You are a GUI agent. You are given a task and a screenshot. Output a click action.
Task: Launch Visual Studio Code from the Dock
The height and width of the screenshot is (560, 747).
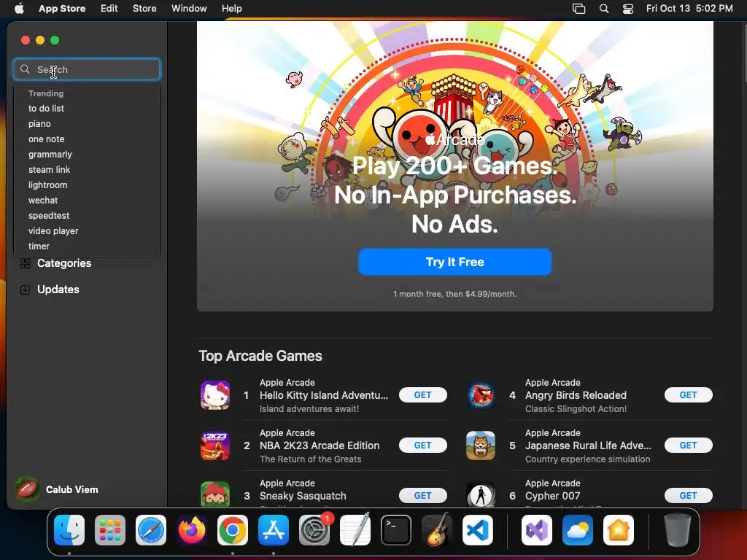coord(477,530)
